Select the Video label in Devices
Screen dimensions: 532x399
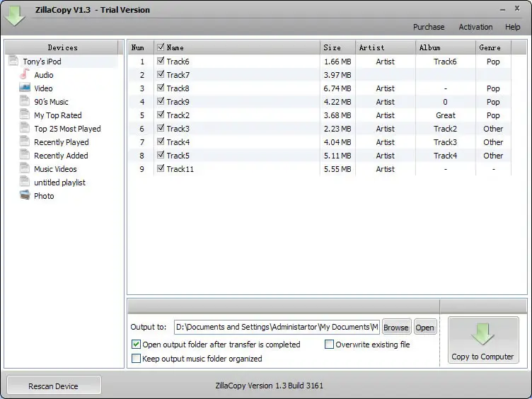43,88
